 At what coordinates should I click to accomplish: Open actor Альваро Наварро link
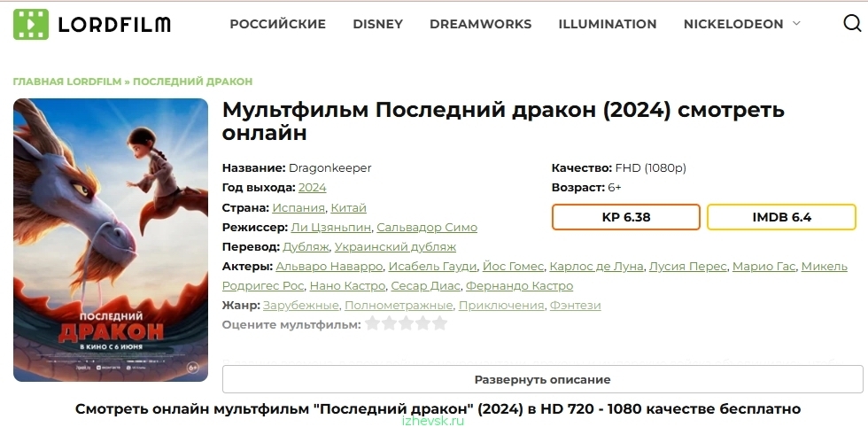(x=329, y=267)
